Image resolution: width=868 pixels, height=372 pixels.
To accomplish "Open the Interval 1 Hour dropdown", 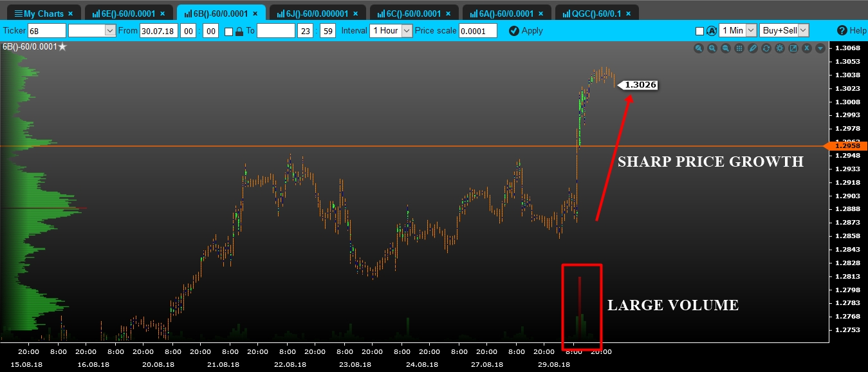I will point(391,30).
